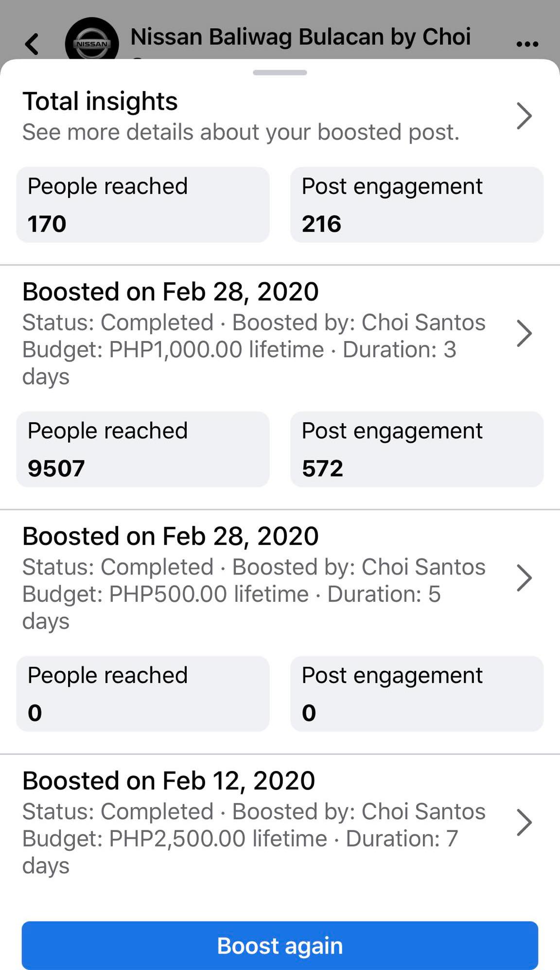Screen dimensions: 560x970
Task: Tap Post engagement 0 card
Action: pyautogui.click(x=417, y=694)
